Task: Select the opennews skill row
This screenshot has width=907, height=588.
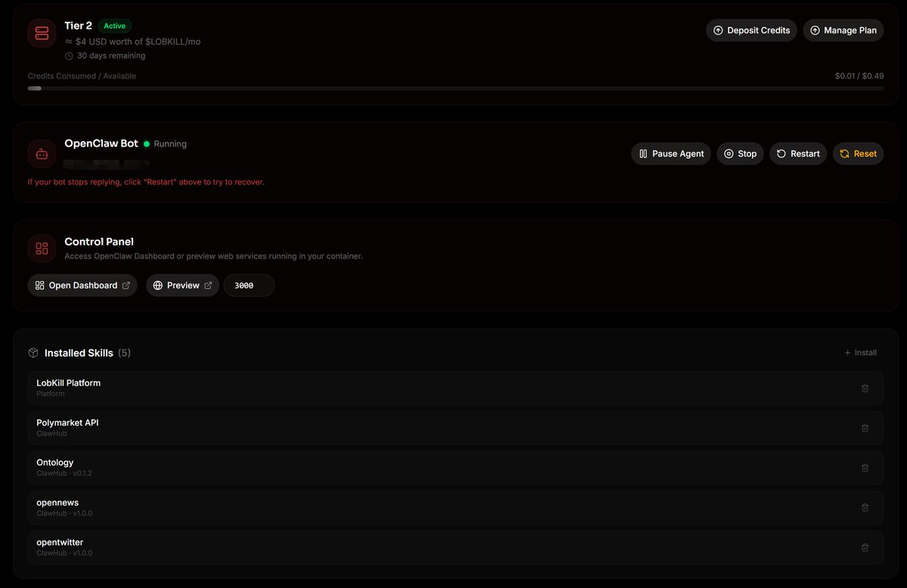Action: point(455,507)
